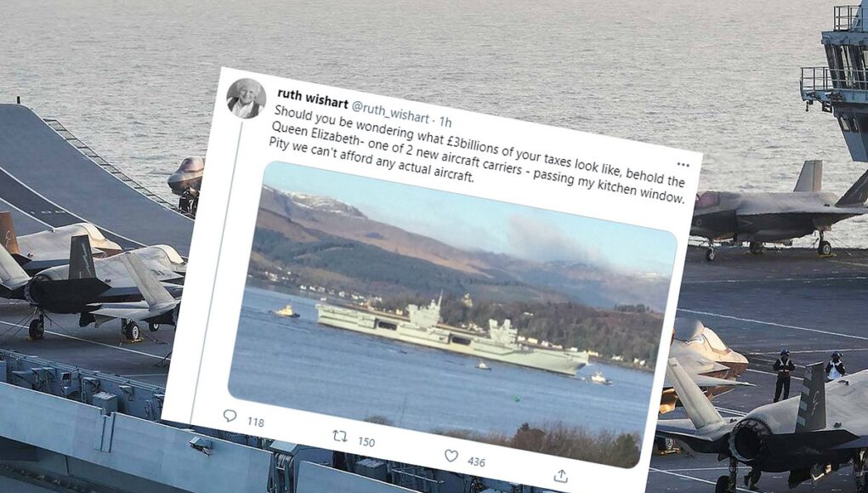The image size is (868, 493).
Task: Click the crew member in hi-vis vest
Action: click(x=783, y=375)
